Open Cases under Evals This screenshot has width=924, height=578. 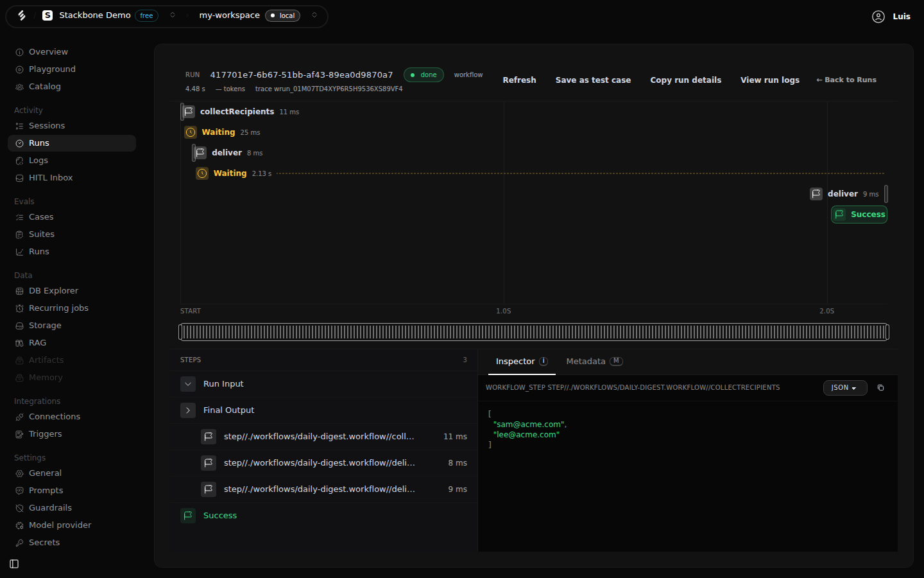pos(72,217)
